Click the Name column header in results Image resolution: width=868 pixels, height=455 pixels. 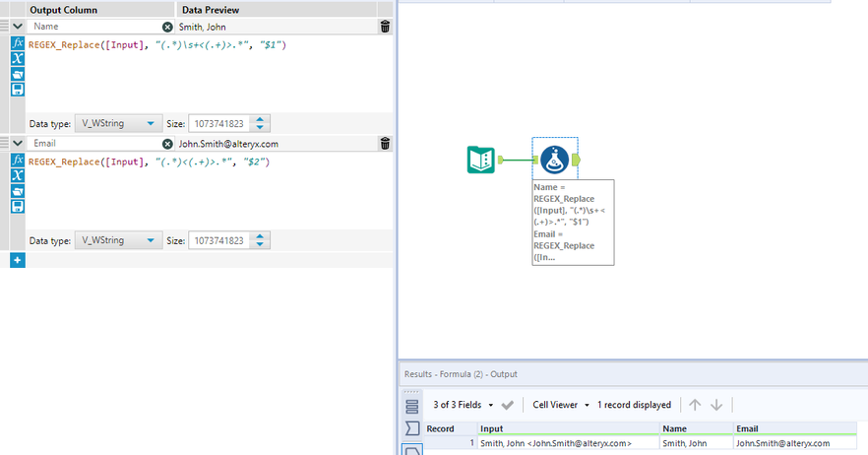697,428
